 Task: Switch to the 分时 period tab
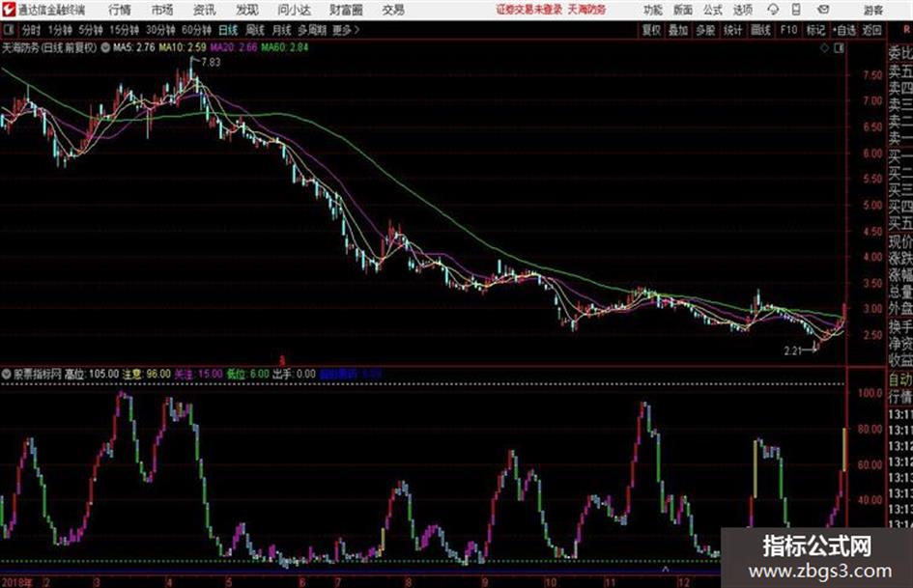point(31,30)
